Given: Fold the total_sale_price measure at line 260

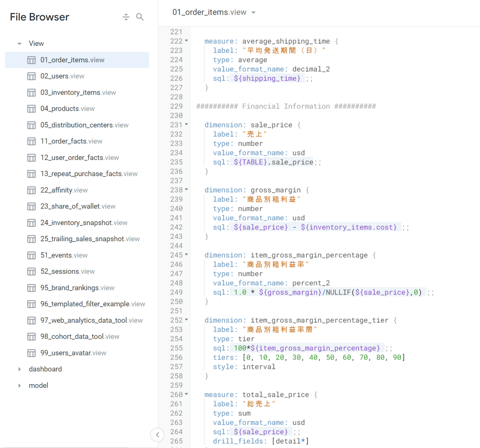Looking at the screenshot, I should click(x=186, y=394).
